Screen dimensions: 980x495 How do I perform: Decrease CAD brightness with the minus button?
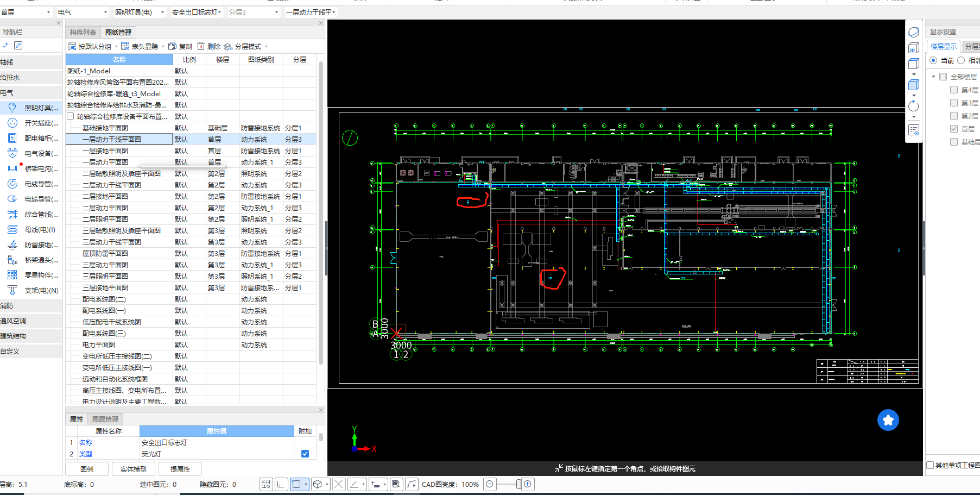pyautogui.click(x=490, y=484)
